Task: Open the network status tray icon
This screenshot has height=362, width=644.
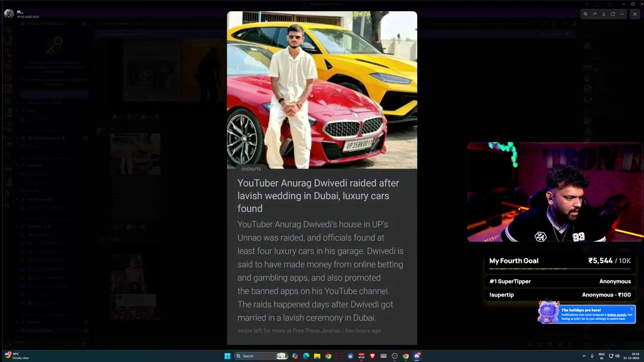Action: (610, 356)
